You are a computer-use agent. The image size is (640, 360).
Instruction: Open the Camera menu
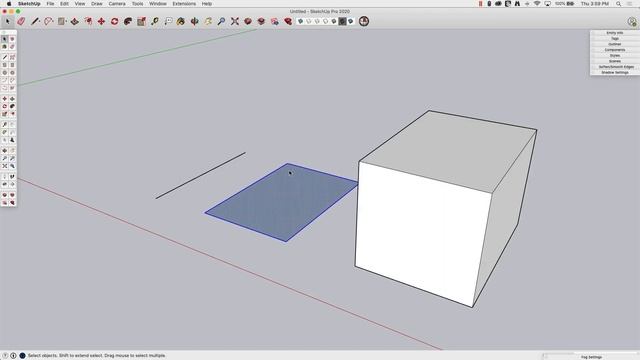[117, 4]
